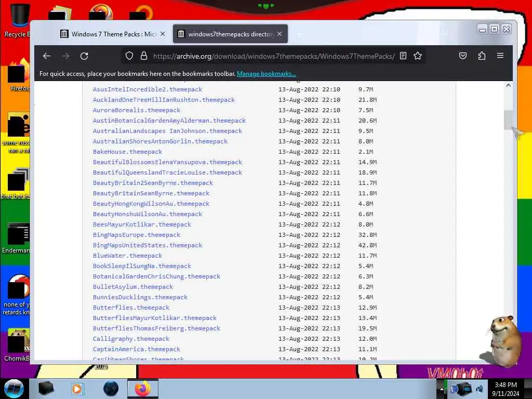
Task: Download AustinBotanicalGardenAmyAlderman.themepack
Action: coord(169,121)
